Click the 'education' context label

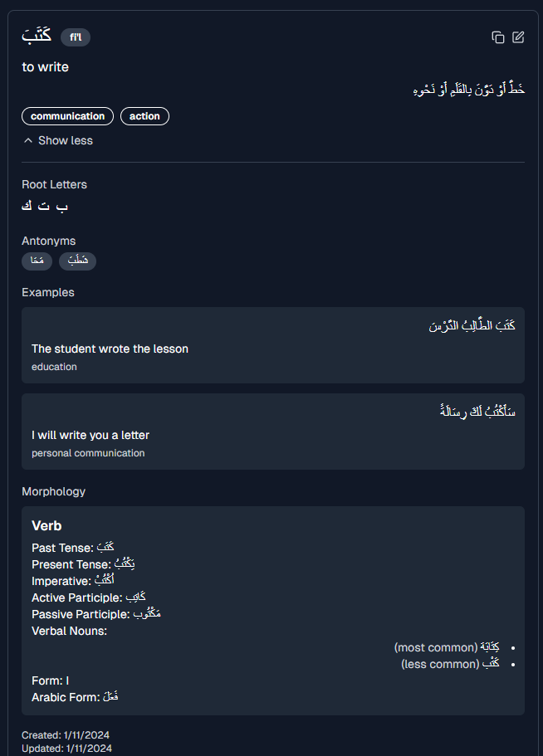54,367
